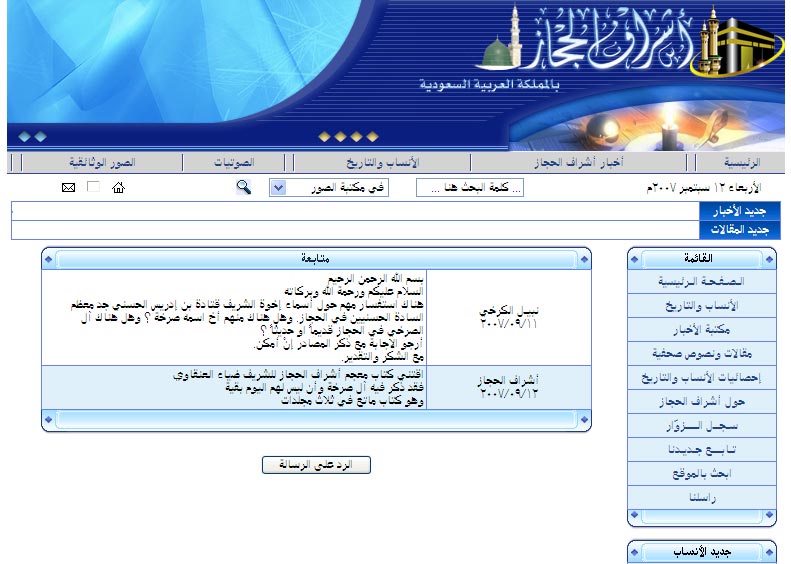791x564 pixels.
Task: Open مكتبة الأخبار from the sidebar menu
Action: click(702, 329)
